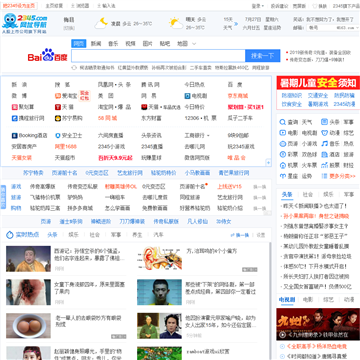The width and height of the screenshot is (360, 360).
Task: Click inside the Baidu search input
Action: (158, 56)
